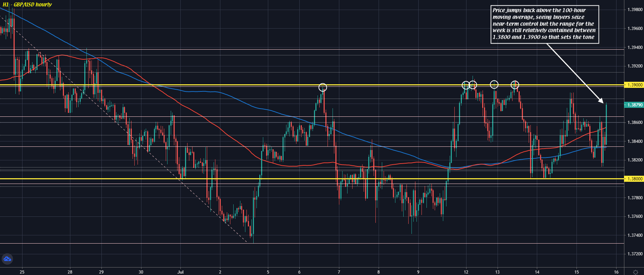Click the yellow 1.38000 price label
This screenshot has height=275, width=644.
pos(634,179)
